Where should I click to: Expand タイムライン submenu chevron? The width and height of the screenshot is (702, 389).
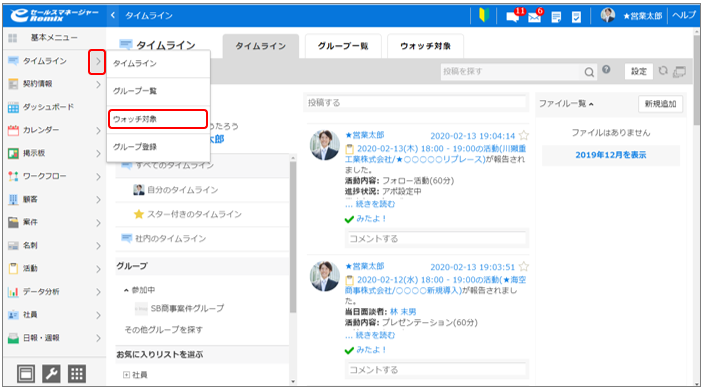(97, 62)
